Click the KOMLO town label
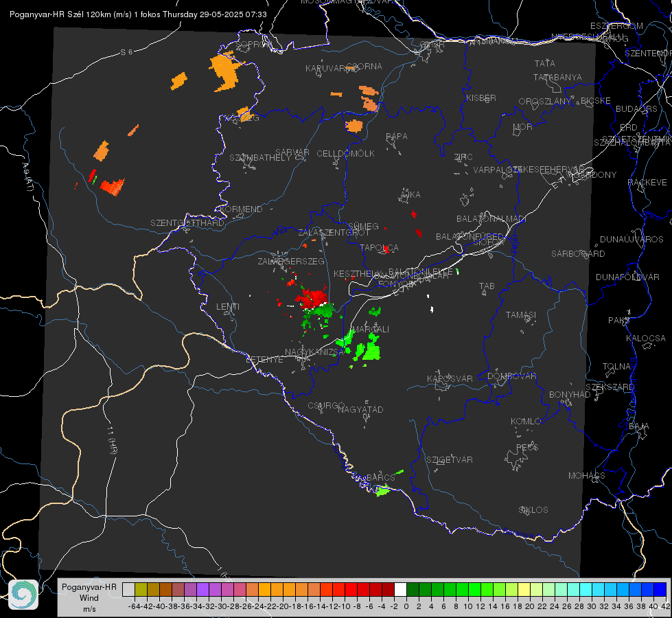The image size is (672, 618). tap(526, 422)
